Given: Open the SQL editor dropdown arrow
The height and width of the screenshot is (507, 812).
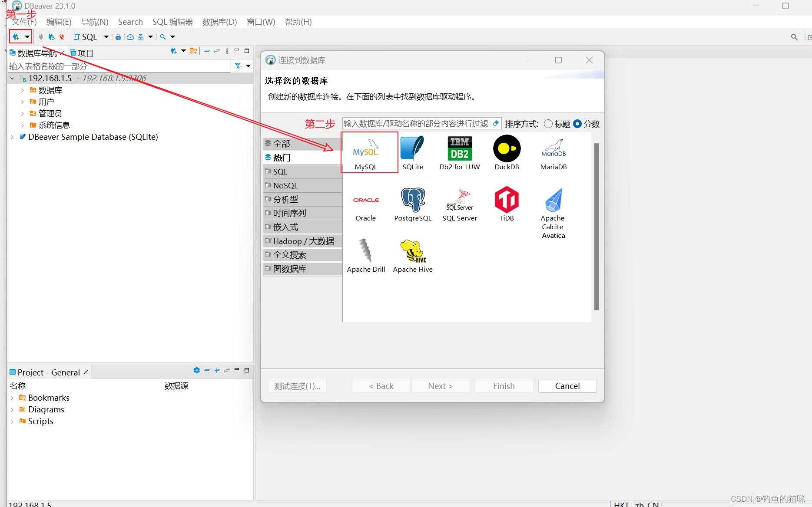Looking at the screenshot, I should [x=106, y=37].
